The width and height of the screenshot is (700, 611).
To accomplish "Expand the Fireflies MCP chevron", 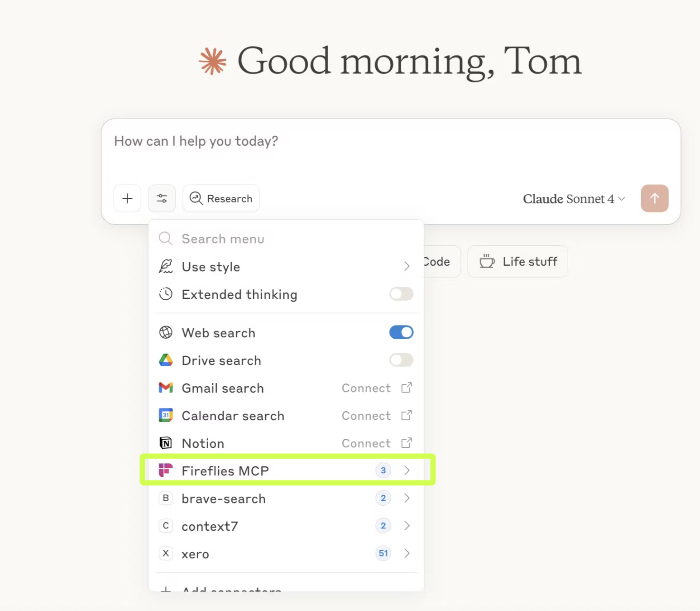I will click(x=406, y=471).
